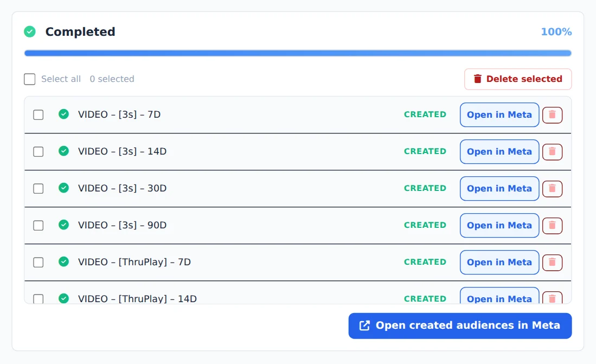Viewport: 596px width, 364px height.
Task: Click the VIDEO – [ThruPlay] – 7D name
Action: pyautogui.click(x=134, y=262)
